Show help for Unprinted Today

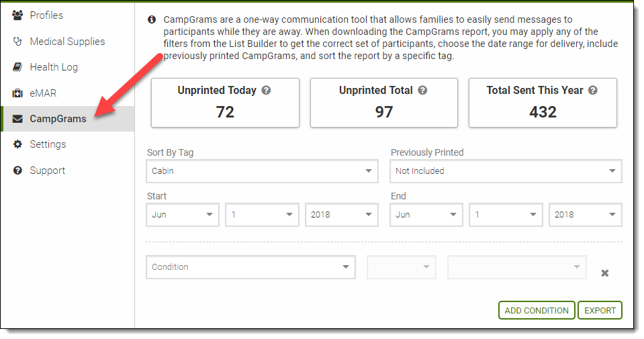click(x=266, y=91)
